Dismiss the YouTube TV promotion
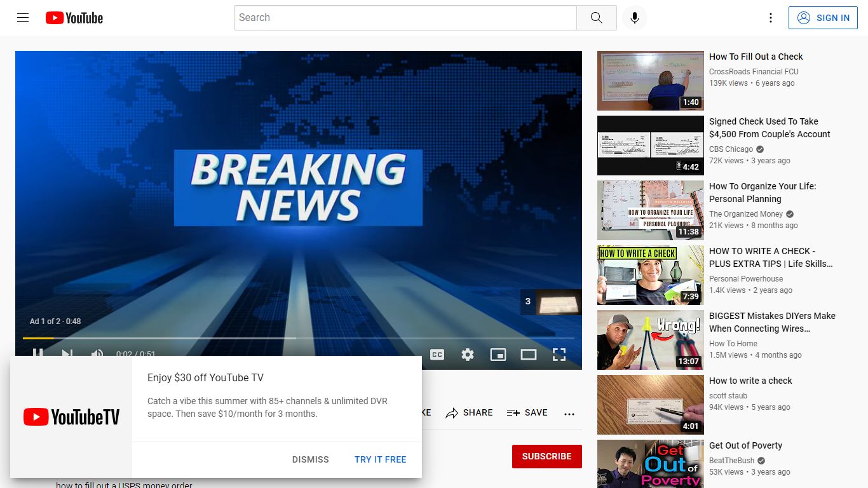The image size is (868, 488). 311,459
